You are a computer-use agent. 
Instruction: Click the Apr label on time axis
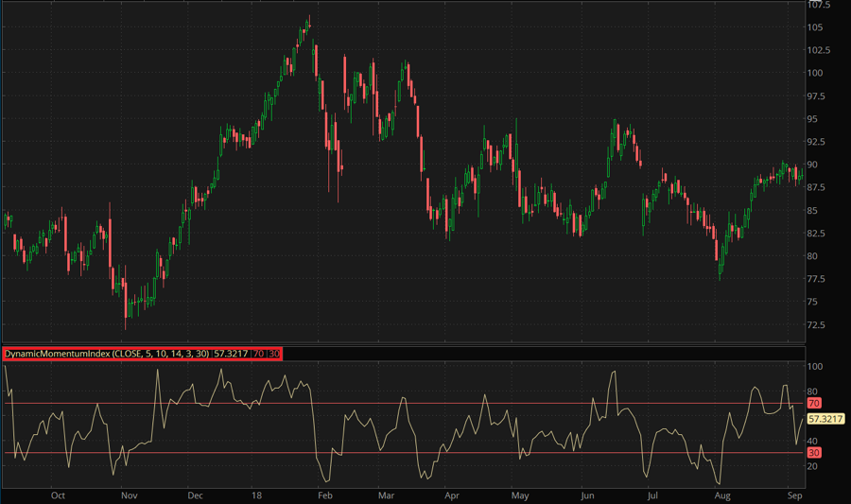pyautogui.click(x=452, y=495)
